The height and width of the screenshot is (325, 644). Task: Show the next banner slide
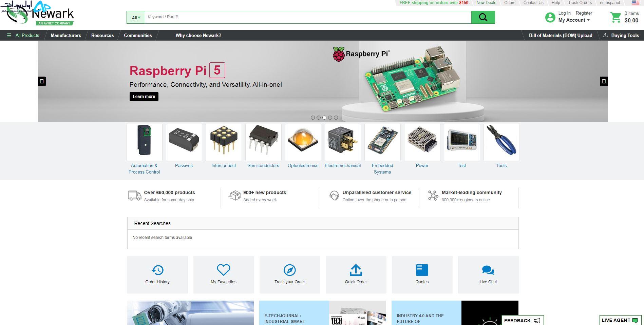tap(604, 81)
